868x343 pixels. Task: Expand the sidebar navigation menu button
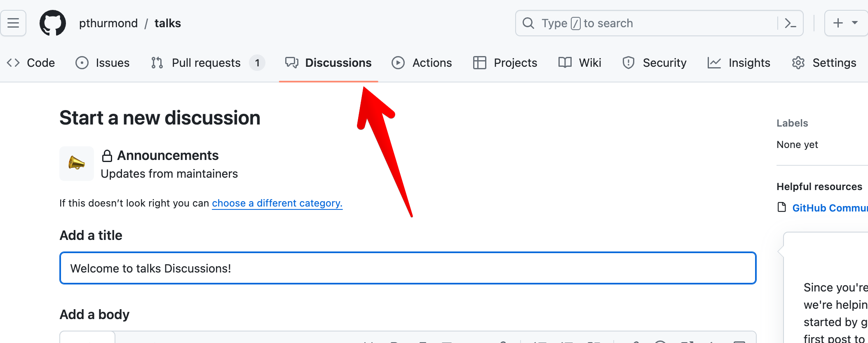(13, 23)
